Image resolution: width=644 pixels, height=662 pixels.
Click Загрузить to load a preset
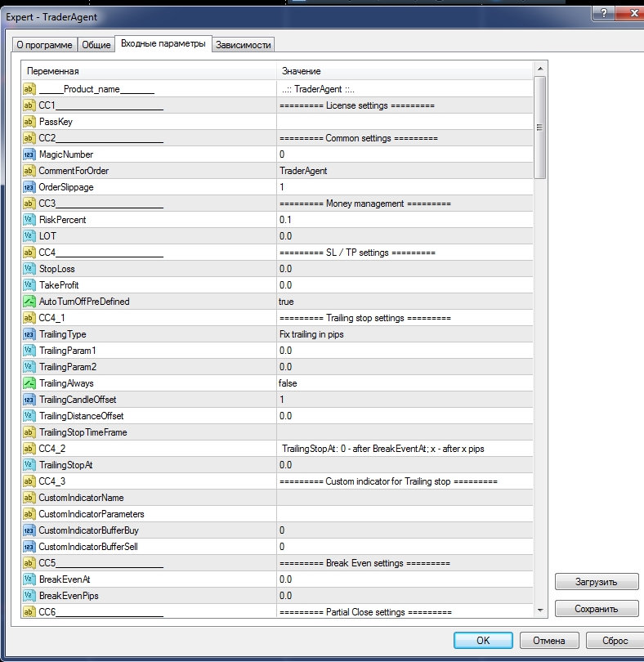tap(597, 582)
